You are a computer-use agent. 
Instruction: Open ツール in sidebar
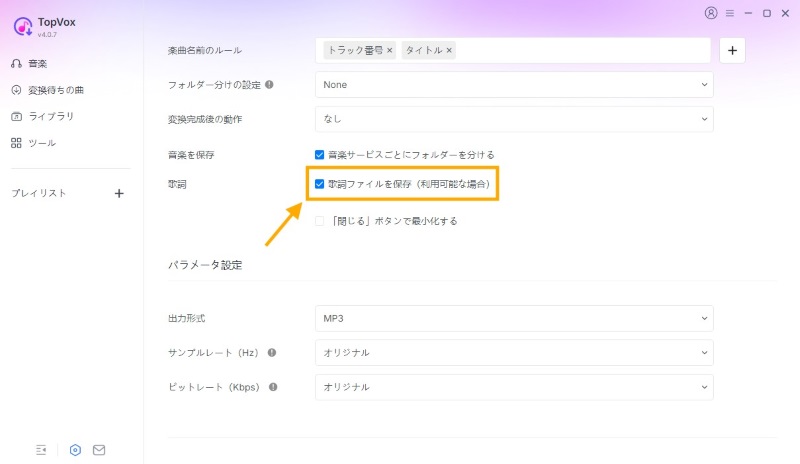(x=42, y=143)
